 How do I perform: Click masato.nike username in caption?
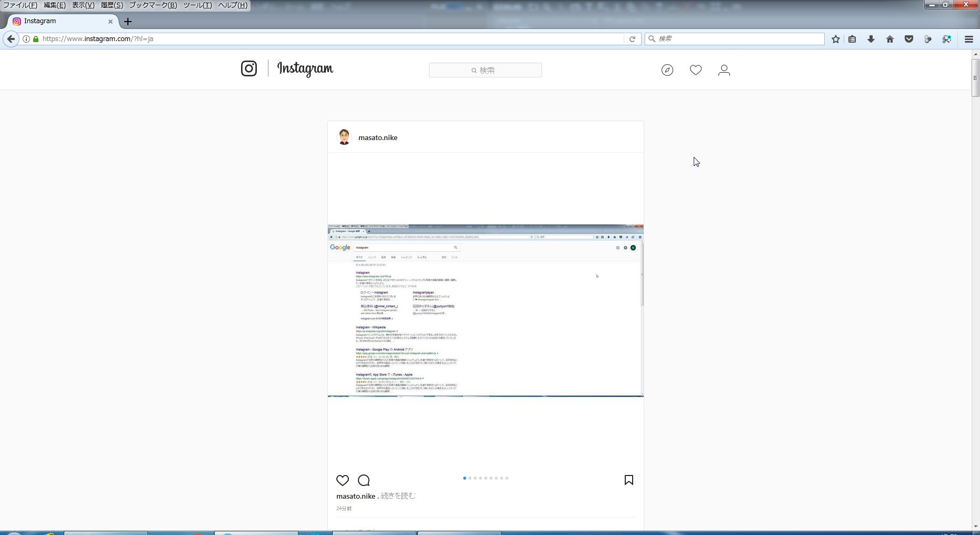(x=356, y=496)
